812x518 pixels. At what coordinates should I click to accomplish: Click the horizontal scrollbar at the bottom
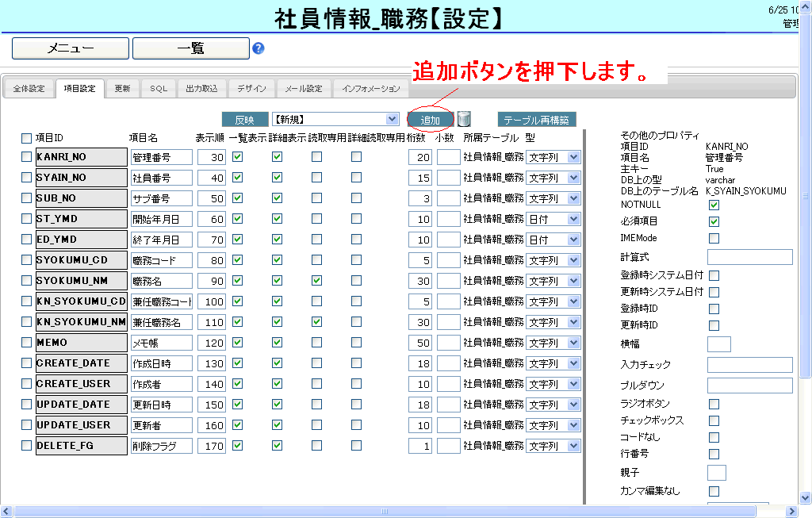396,512
